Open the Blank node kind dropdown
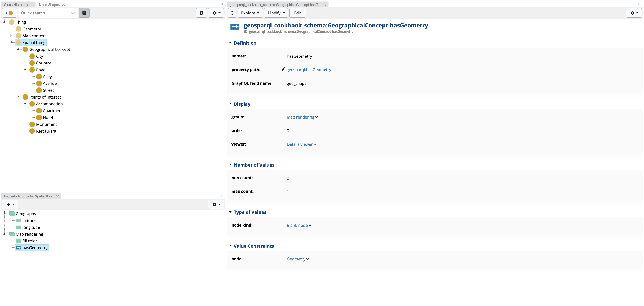Image resolution: width=644 pixels, height=306 pixels. (x=310, y=225)
